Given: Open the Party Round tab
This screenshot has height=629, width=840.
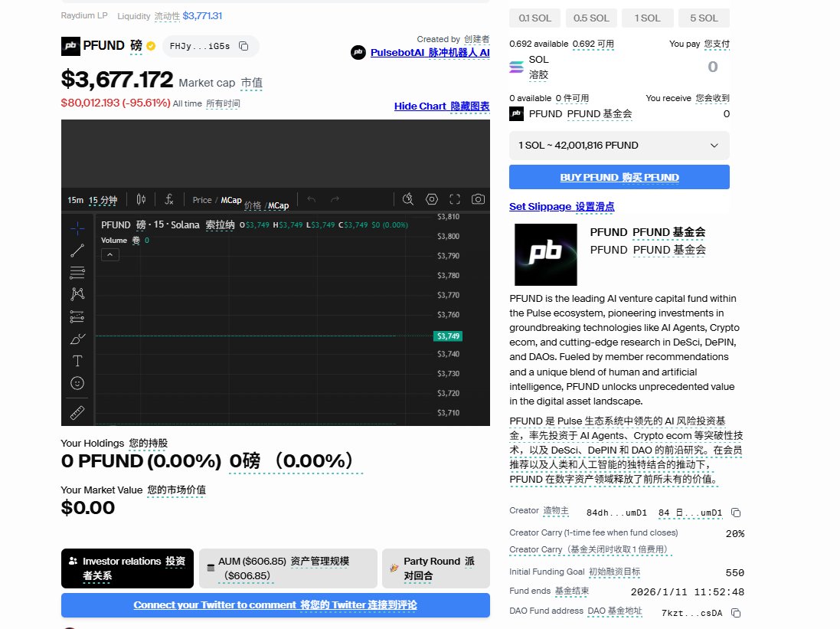Looking at the screenshot, I should point(436,568).
